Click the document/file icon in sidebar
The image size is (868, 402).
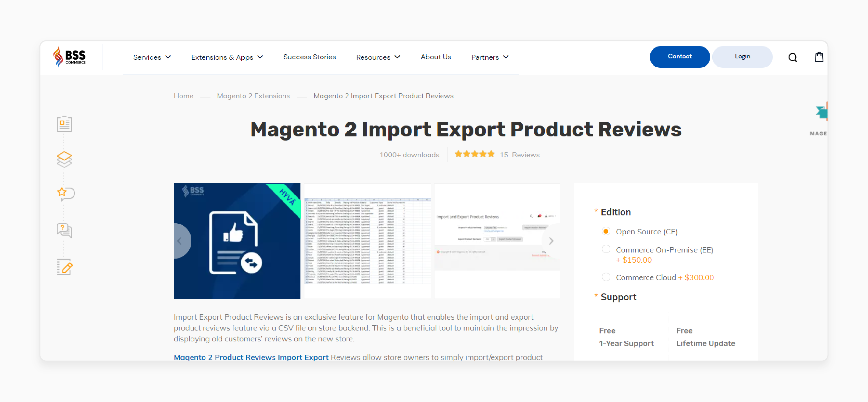[x=65, y=125]
